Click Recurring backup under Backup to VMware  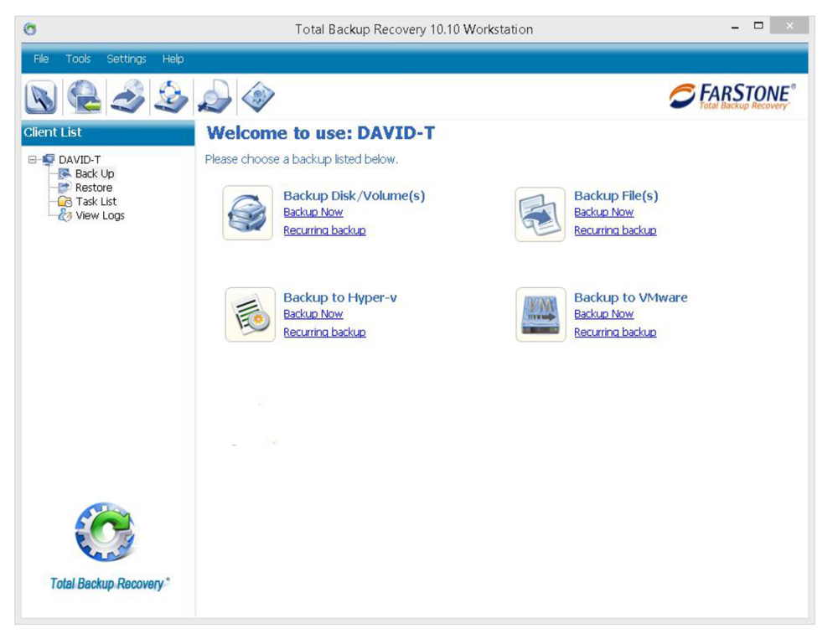[x=615, y=332]
